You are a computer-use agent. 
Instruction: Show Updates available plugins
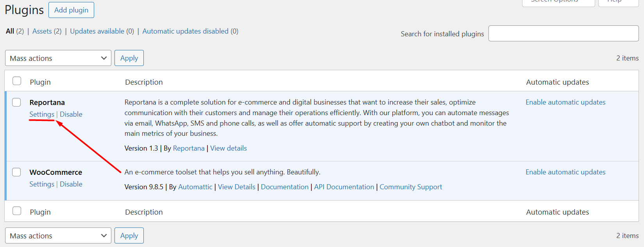coord(97,31)
